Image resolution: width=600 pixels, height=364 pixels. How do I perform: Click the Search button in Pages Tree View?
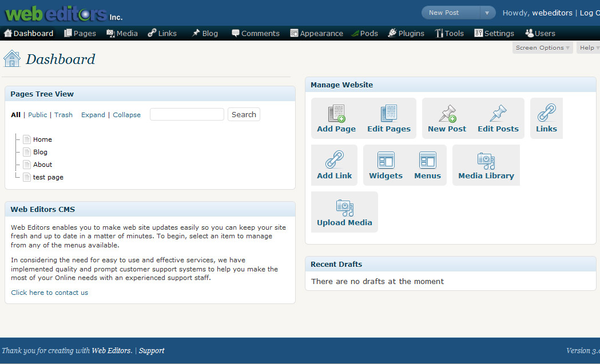click(244, 114)
